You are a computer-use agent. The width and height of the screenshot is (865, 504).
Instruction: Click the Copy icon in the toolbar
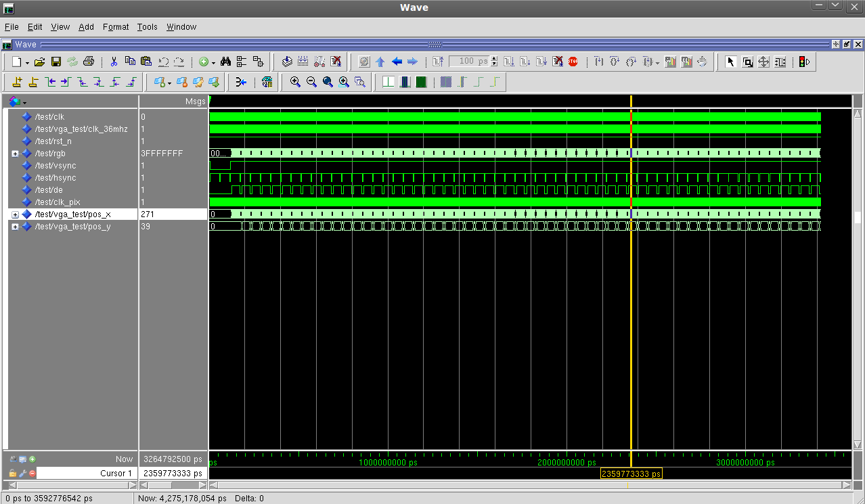tap(130, 62)
